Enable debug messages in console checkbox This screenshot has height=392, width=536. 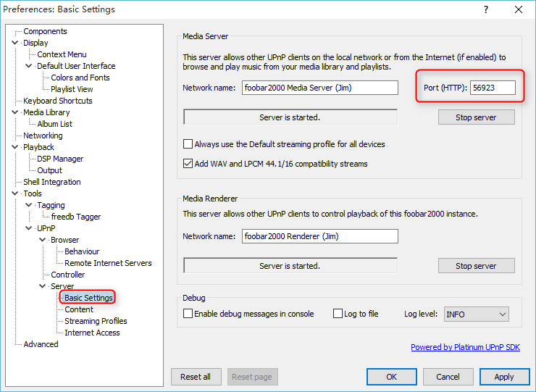pyautogui.click(x=188, y=314)
